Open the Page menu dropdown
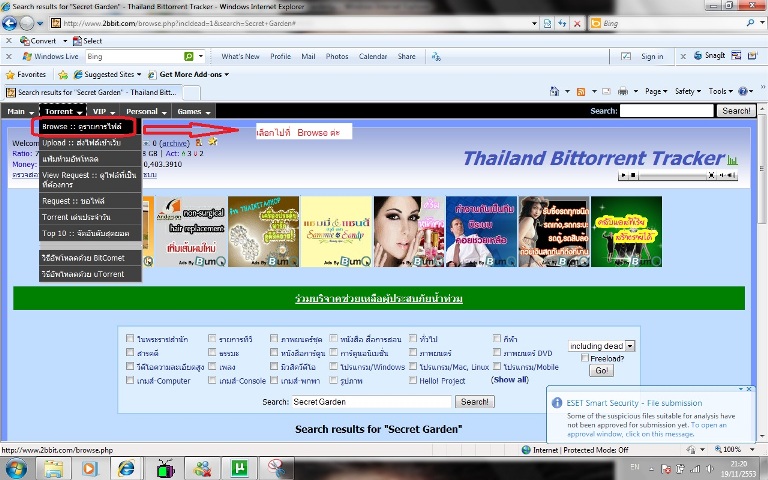The image size is (768, 480). pyautogui.click(x=656, y=91)
